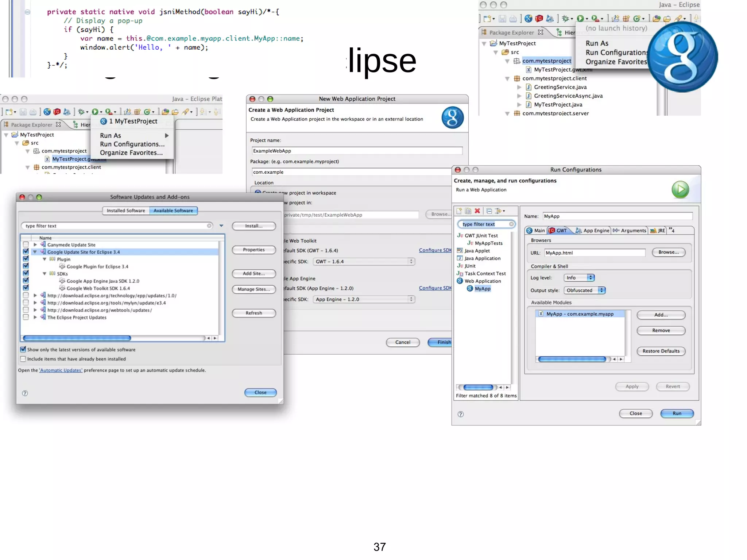Screen dimensions: 747x560
Task: Choose '1 MyTestProject' from the run menu
Action: pos(129,121)
